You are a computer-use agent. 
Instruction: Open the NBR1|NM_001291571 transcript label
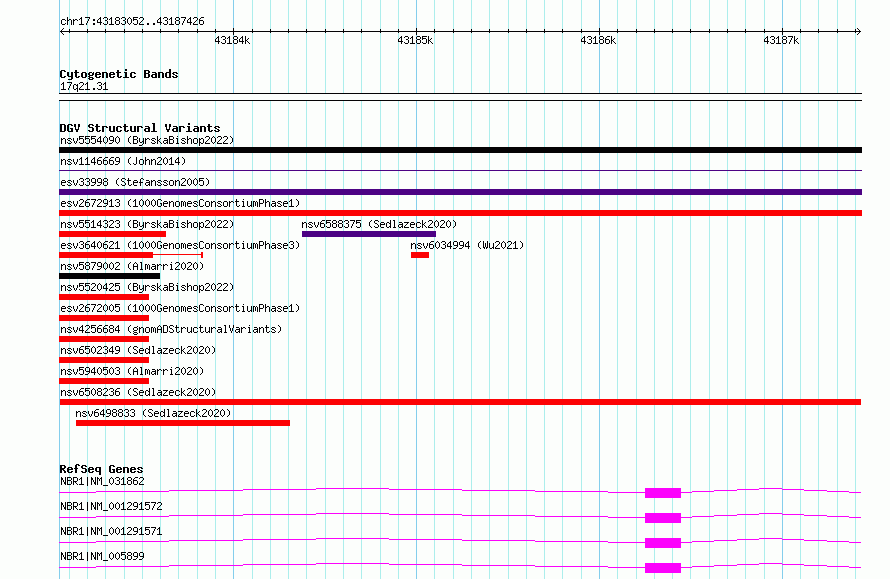111,531
